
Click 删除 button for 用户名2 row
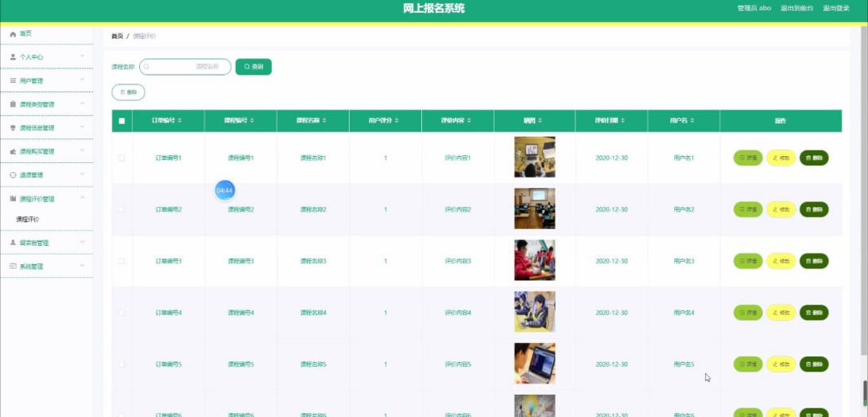point(814,209)
